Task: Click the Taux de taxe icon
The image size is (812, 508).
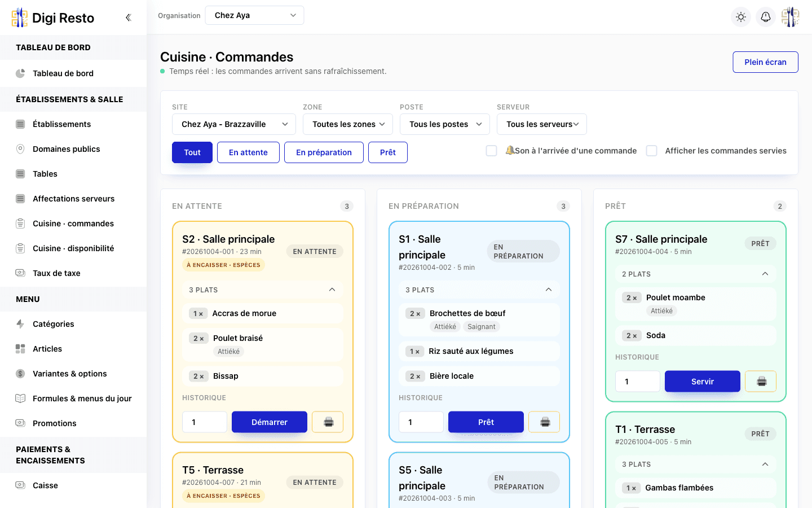Action: (20, 273)
